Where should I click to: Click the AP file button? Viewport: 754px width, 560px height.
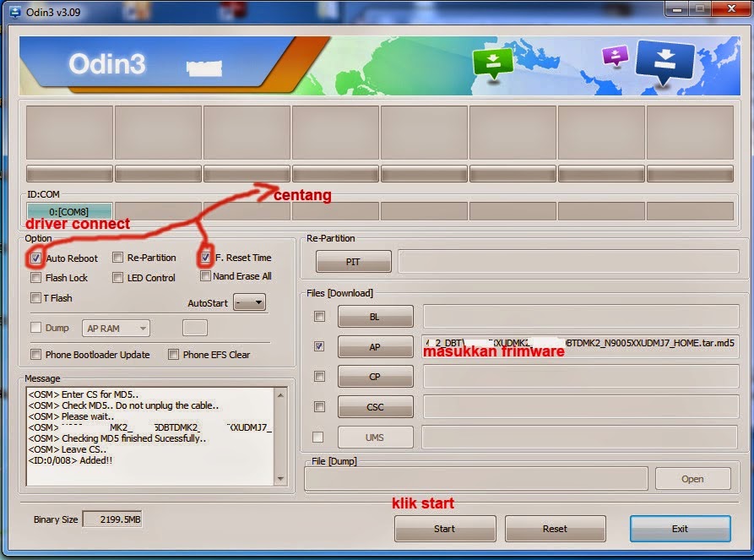point(376,346)
